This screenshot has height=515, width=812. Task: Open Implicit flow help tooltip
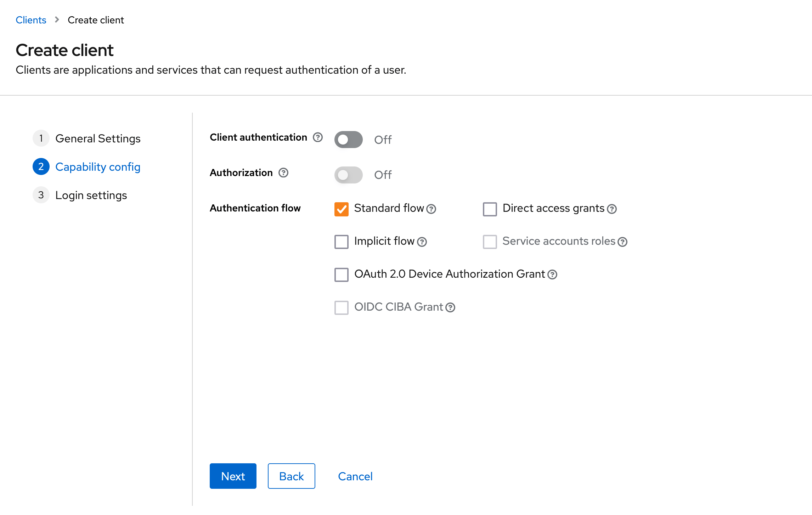422,242
